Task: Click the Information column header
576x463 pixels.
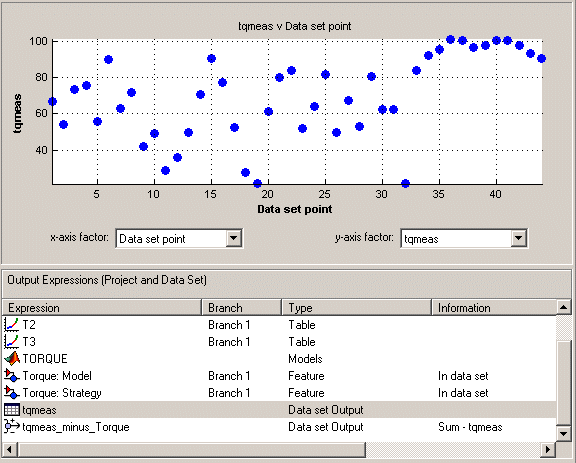Action: [494, 308]
